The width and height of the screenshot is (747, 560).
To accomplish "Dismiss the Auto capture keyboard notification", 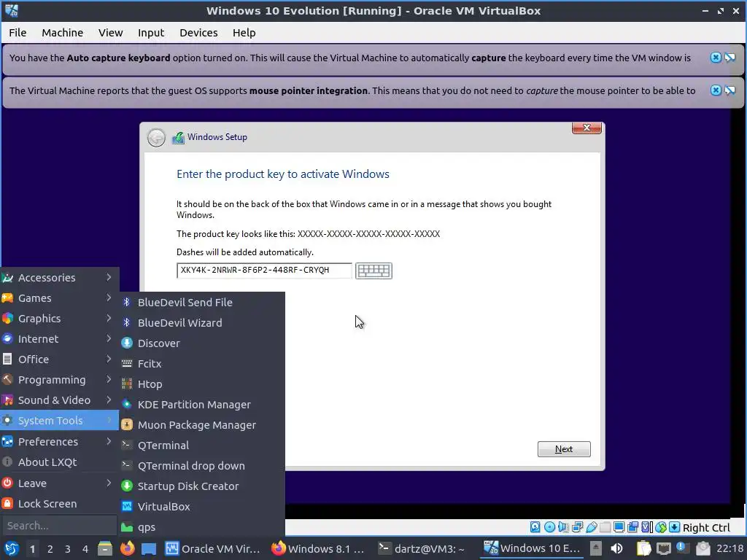I will (716, 58).
